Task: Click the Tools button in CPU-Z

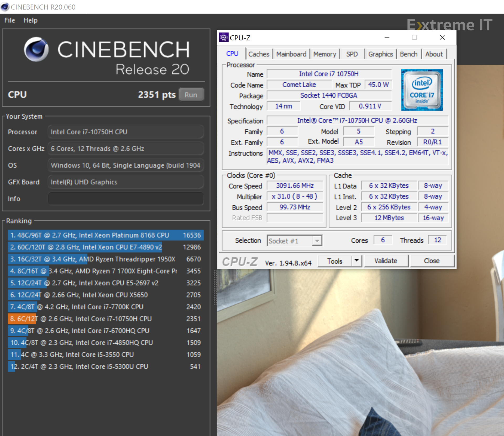Action: [x=335, y=261]
